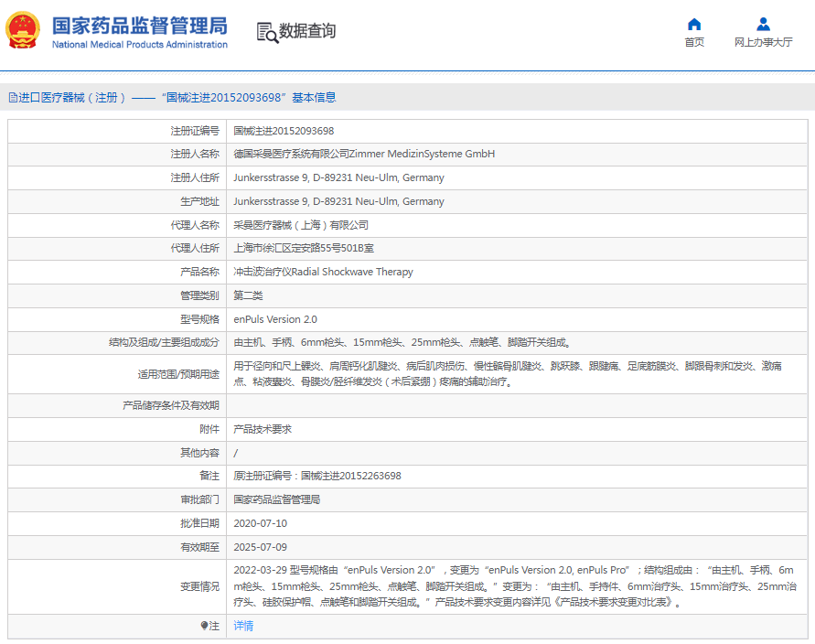Image resolution: width=815 pixels, height=644 pixels.
Task: Click the 首页 home icon
Action: coord(694,24)
